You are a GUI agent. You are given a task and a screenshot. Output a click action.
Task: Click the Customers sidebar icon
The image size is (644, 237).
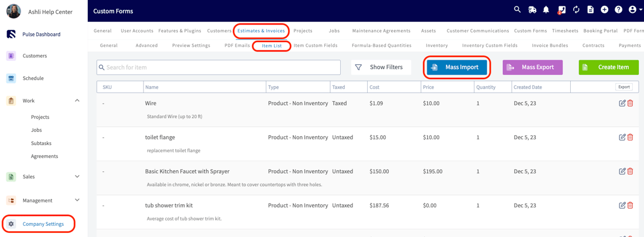[x=12, y=56]
